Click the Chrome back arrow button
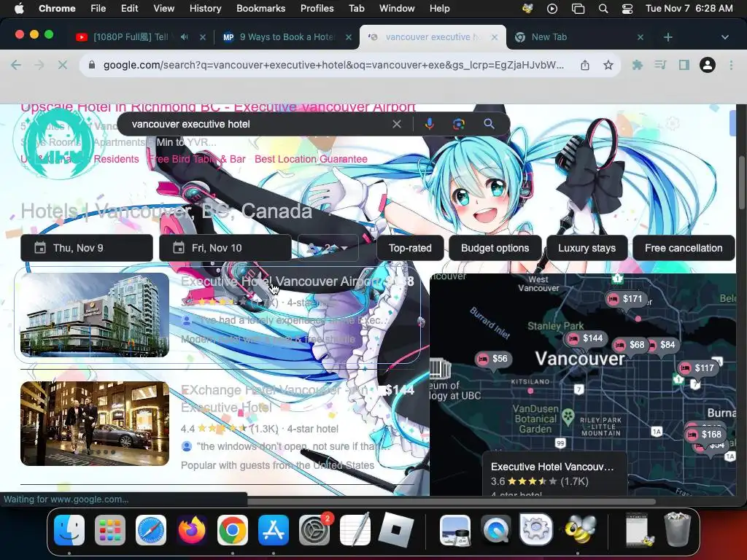The height and width of the screenshot is (560, 747). click(16, 65)
